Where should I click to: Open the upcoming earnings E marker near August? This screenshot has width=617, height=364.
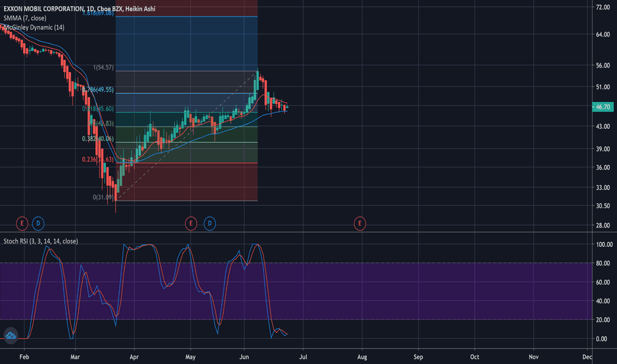[x=359, y=224]
